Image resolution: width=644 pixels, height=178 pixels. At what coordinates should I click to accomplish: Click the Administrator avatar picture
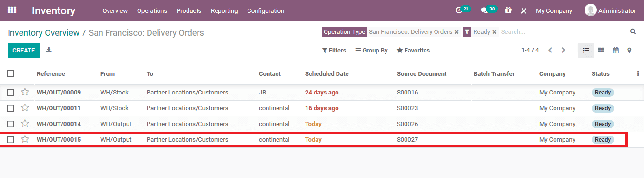[x=590, y=10]
